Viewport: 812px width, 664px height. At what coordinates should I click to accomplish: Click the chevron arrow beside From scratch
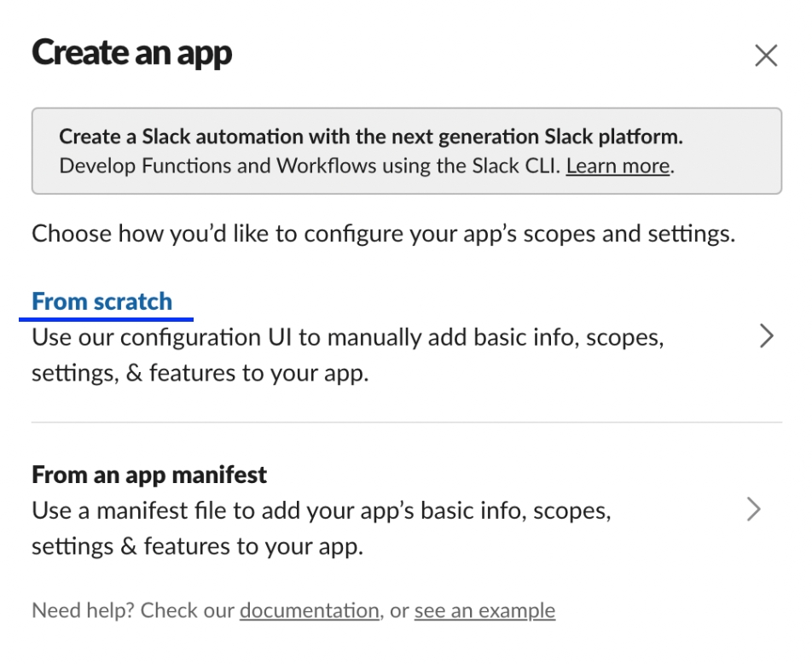pos(765,337)
